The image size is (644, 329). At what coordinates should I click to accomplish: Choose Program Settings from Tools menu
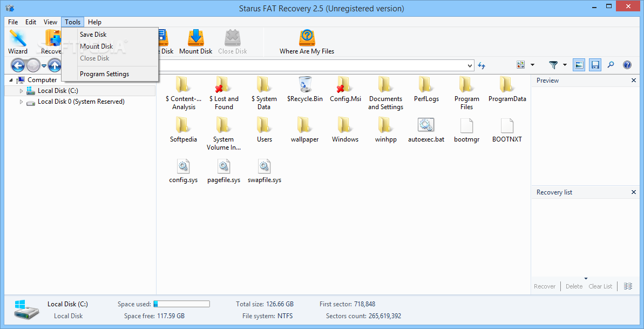coord(110,74)
